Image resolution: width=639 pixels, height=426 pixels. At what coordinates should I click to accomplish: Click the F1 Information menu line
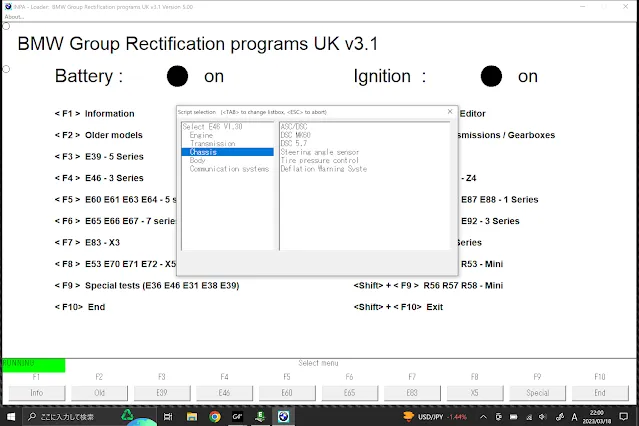(95, 114)
